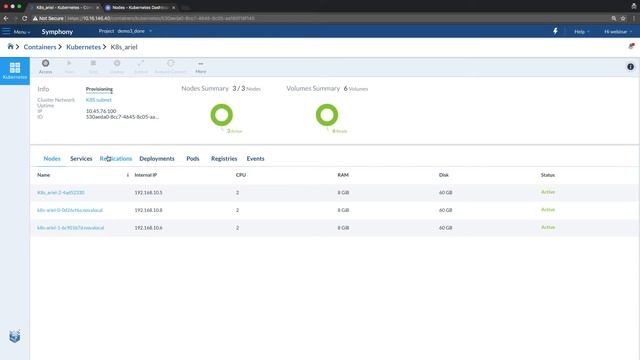Bookmark this page with star icon
This screenshot has height=360, width=640.
pos(623,18)
